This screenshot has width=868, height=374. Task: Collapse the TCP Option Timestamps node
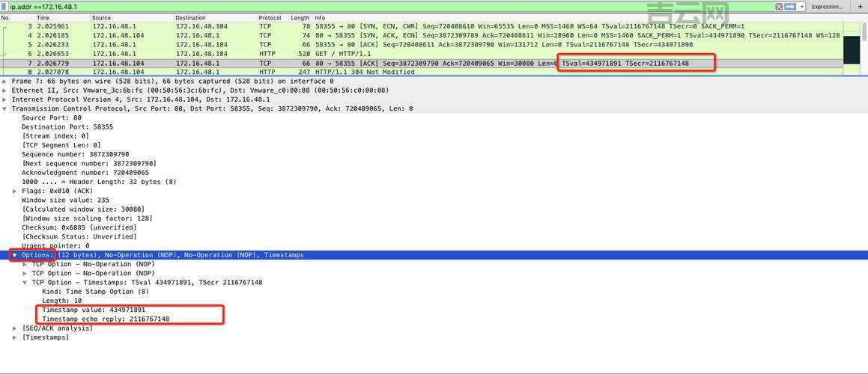pyautogui.click(x=25, y=283)
